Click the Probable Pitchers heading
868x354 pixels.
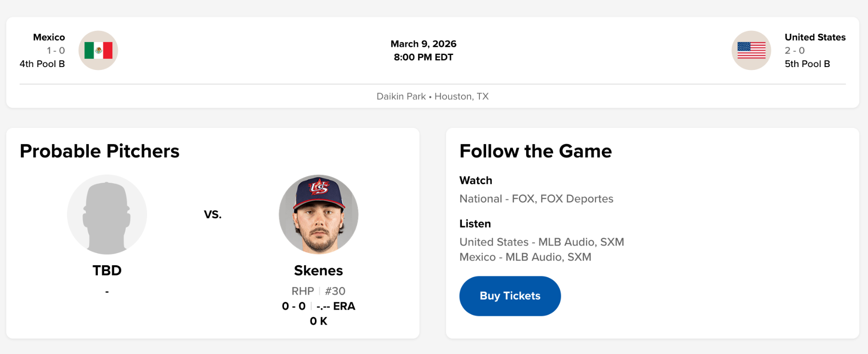click(x=100, y=151)
